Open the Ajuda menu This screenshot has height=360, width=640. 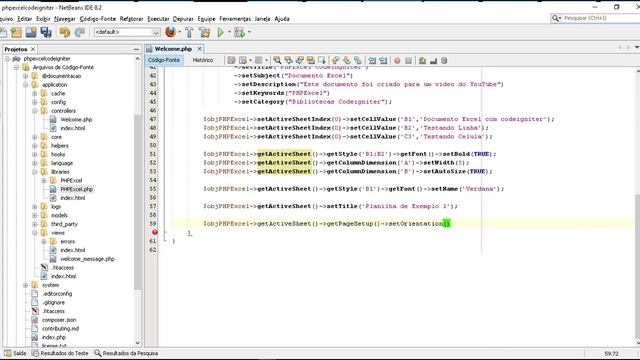click(282, 19)
